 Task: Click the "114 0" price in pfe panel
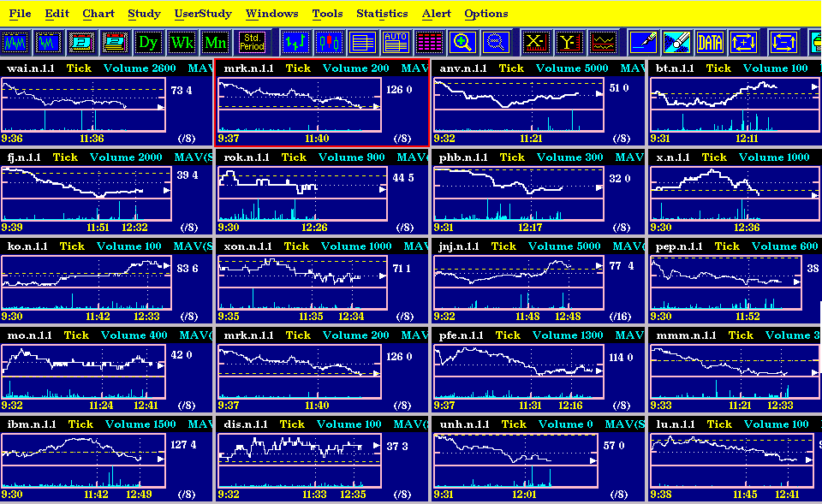(x=622, y=358)
